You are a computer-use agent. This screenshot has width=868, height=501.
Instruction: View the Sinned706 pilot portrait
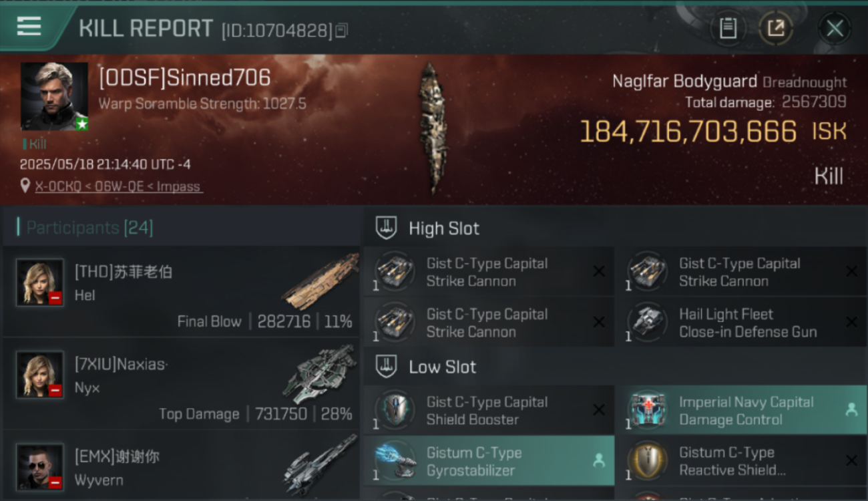pyautogui.click(x=54, y=96)
